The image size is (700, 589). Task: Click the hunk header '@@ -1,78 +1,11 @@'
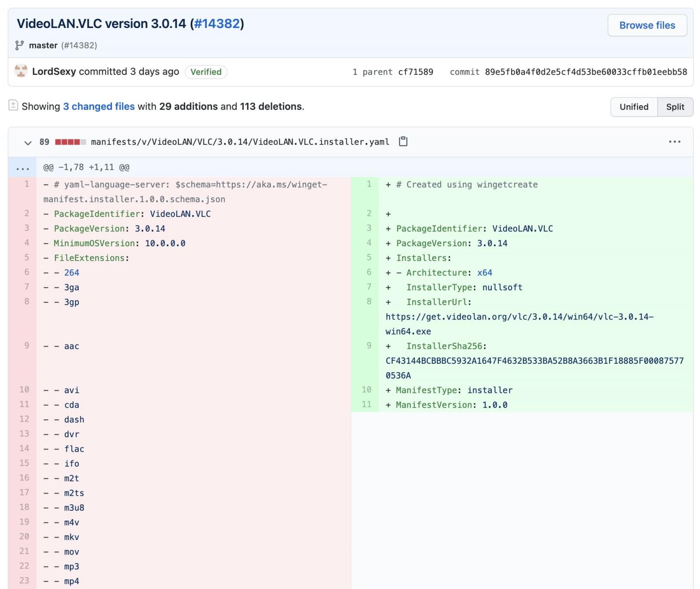click(86, 167)
